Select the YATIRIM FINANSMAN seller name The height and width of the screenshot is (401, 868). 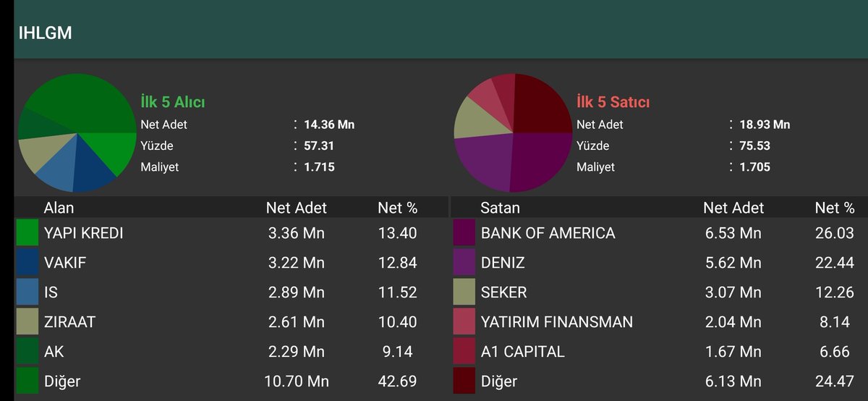point(557,322)
